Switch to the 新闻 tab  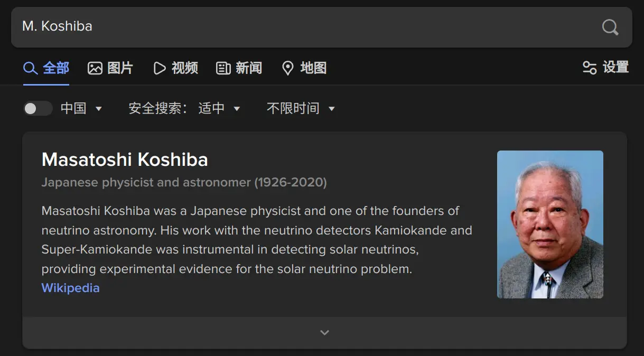[x=249, y=68]
